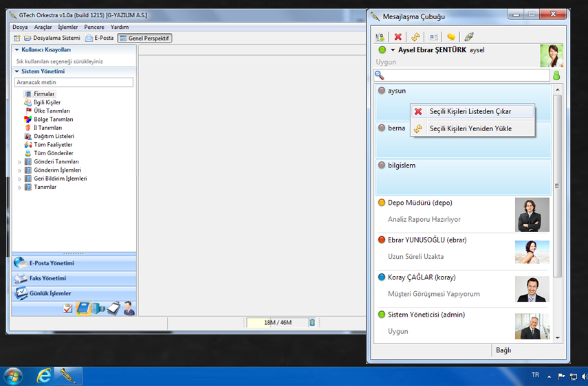Click the contact card icon in messaging toolbar
This screenshot has height=386, width=588.
pyautogui.click(x=433, y=37)
